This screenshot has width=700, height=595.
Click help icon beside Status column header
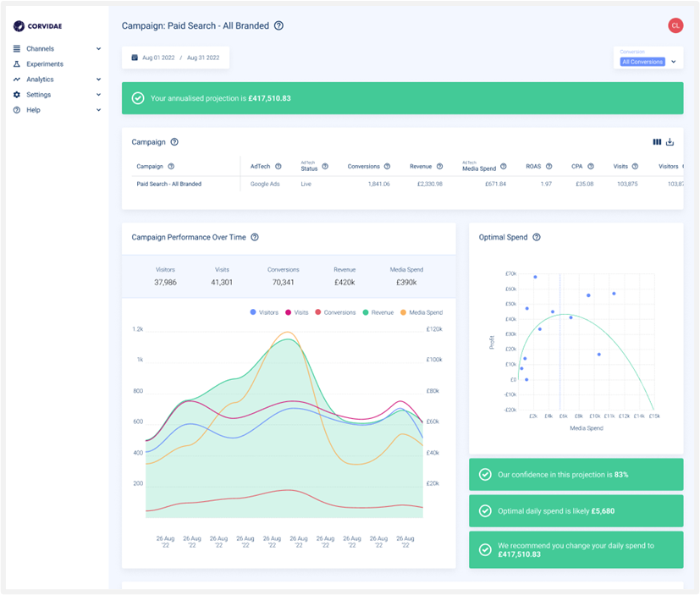[325, 167]
